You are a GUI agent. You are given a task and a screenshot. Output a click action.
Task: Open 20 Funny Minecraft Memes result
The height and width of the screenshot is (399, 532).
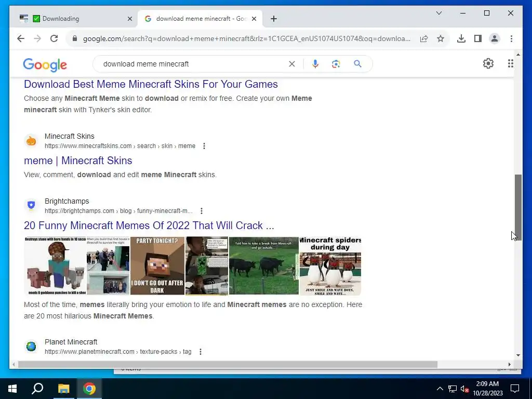[149, 225]
